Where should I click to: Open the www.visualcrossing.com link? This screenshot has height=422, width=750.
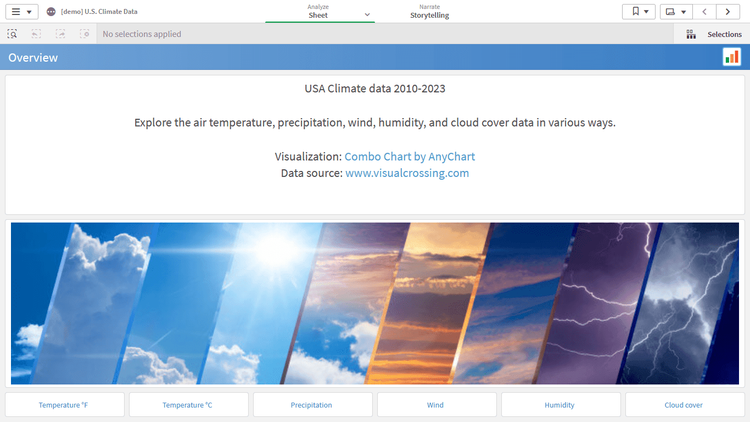[407, 173]
